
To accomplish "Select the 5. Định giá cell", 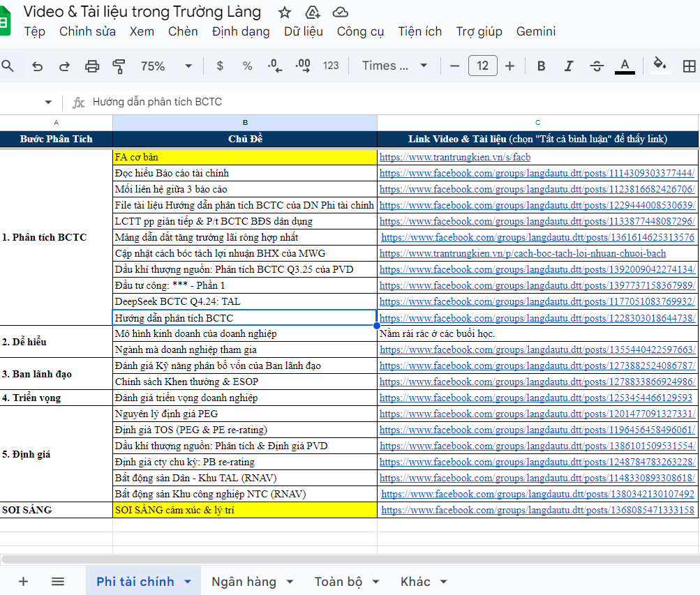I will point(57,454).
